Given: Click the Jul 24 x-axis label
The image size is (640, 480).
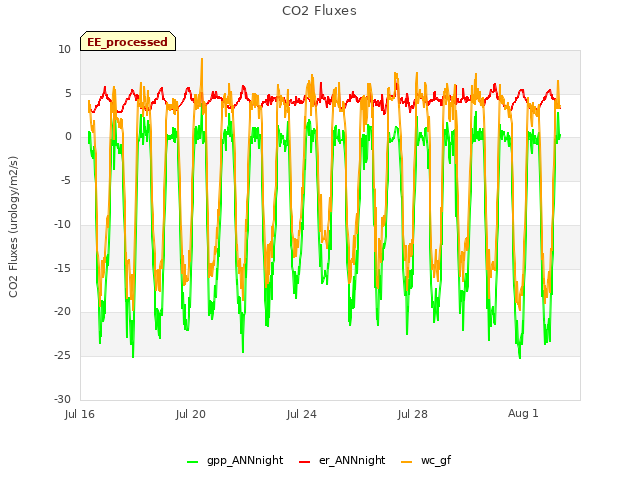Looking at the screenshot, I should tap(302, 414).
